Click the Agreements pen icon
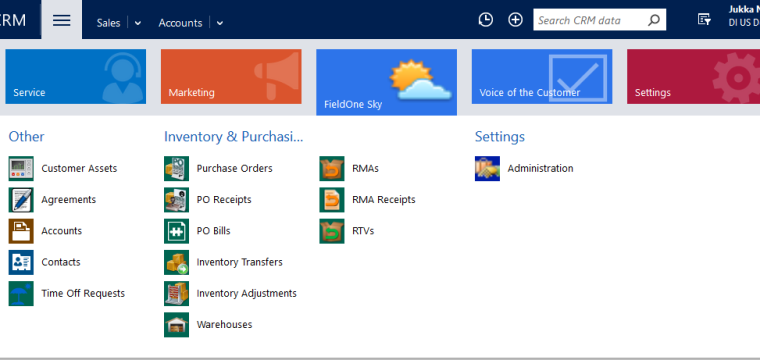 [x=21, y=200]
